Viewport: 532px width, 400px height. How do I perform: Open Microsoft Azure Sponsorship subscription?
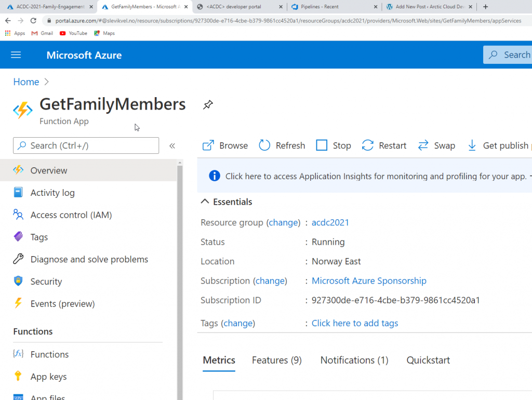click(369, 281)
